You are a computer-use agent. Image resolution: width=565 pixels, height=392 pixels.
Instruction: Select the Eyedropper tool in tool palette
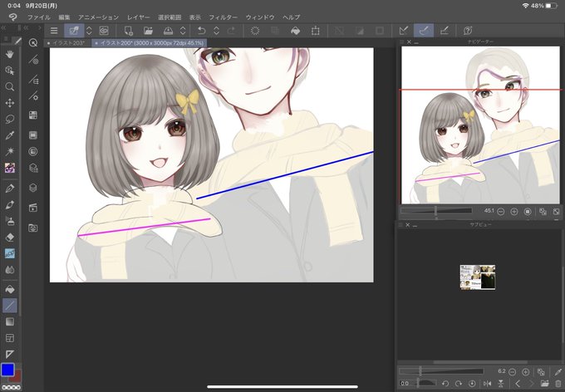coord(10,135)
